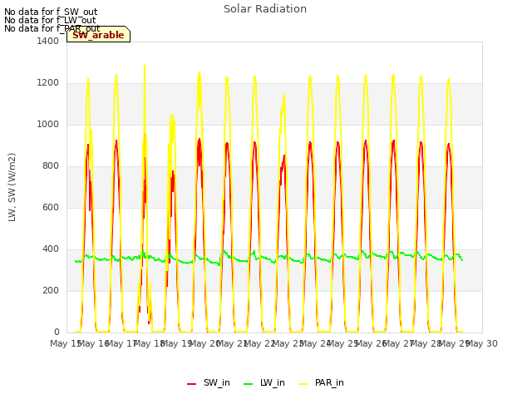
Task: Click the 1000 y-axis tick label
Action: pyautogui.click(x=48, y=124)
